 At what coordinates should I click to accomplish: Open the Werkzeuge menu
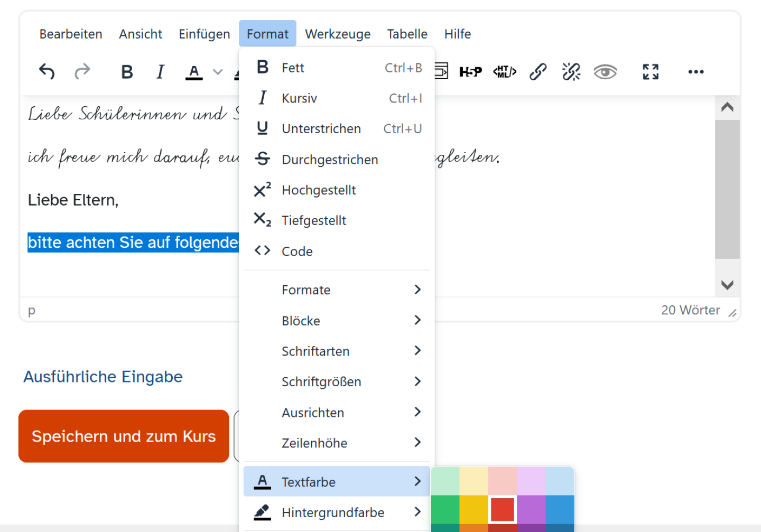pos(338,34)
